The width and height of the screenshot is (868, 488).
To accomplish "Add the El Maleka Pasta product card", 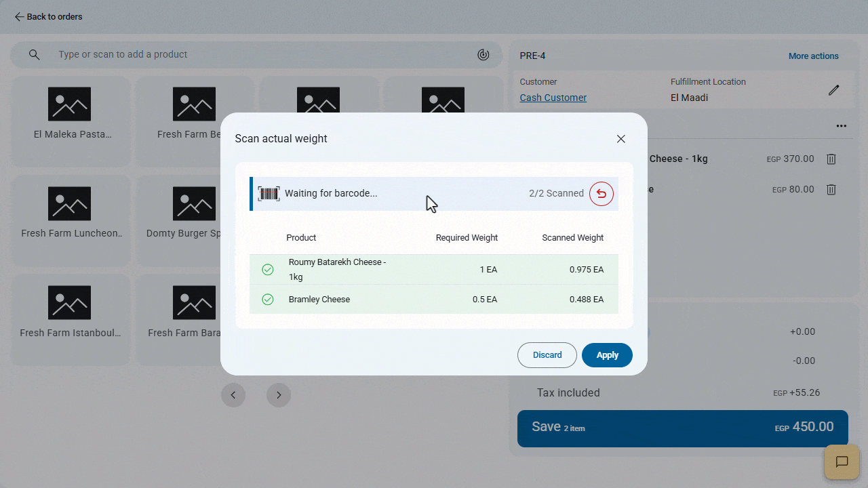I will point(71,121).
